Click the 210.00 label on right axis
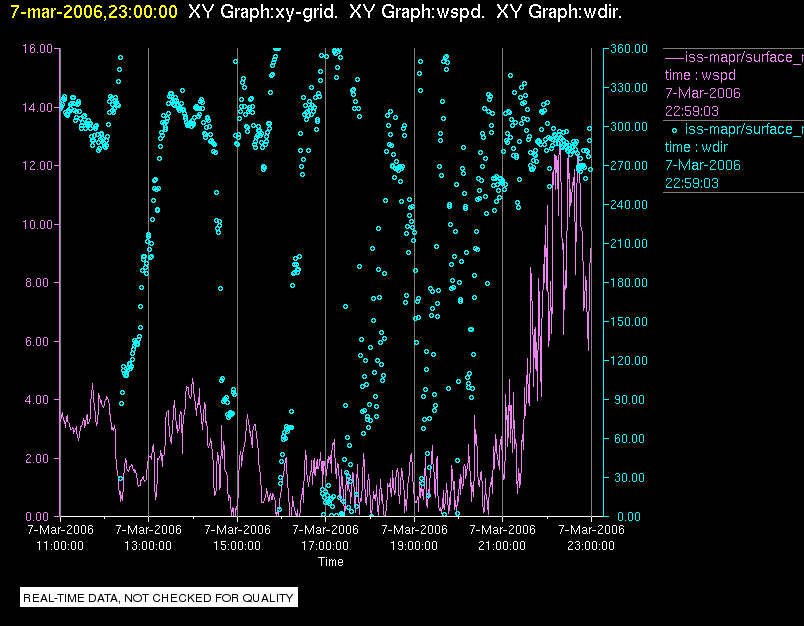This screenshot has height=626, width=804. pos(629,244)
